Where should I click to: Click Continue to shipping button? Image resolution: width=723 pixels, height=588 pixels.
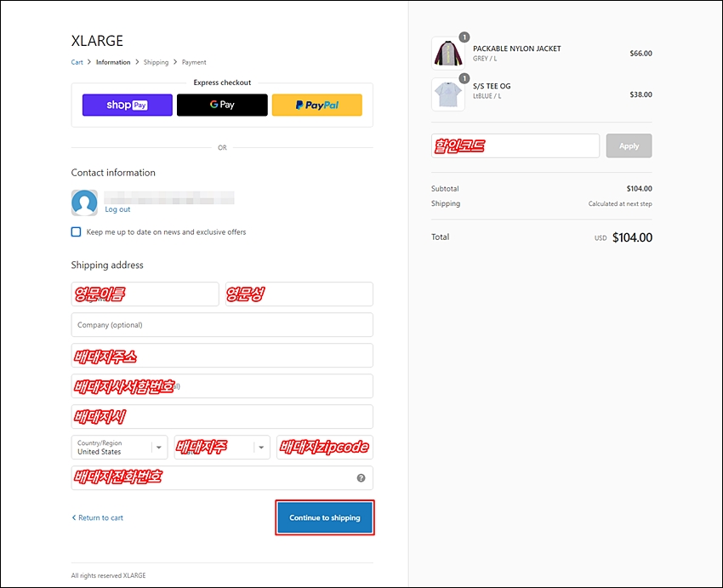[325, 518]
